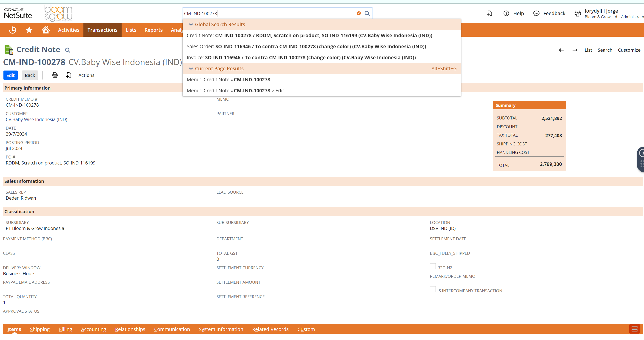Toggle the B2C_NZ checkbox
The image size is (644, 340).
433,266
